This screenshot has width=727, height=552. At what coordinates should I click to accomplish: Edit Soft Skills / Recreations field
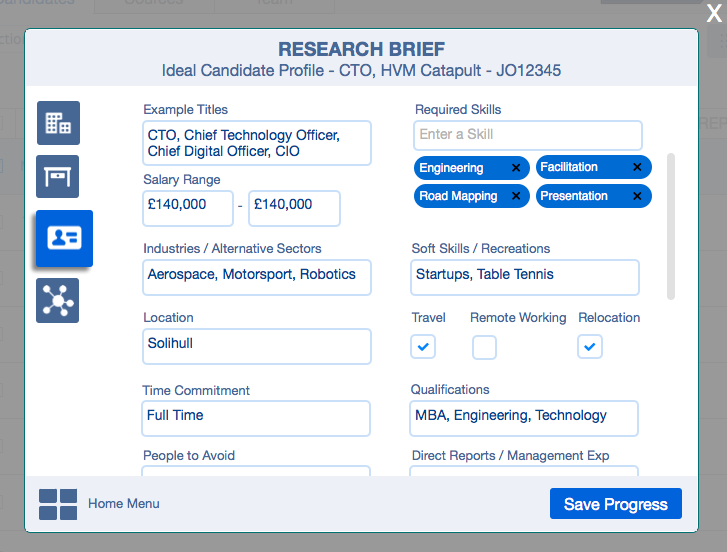coord(525,277)
